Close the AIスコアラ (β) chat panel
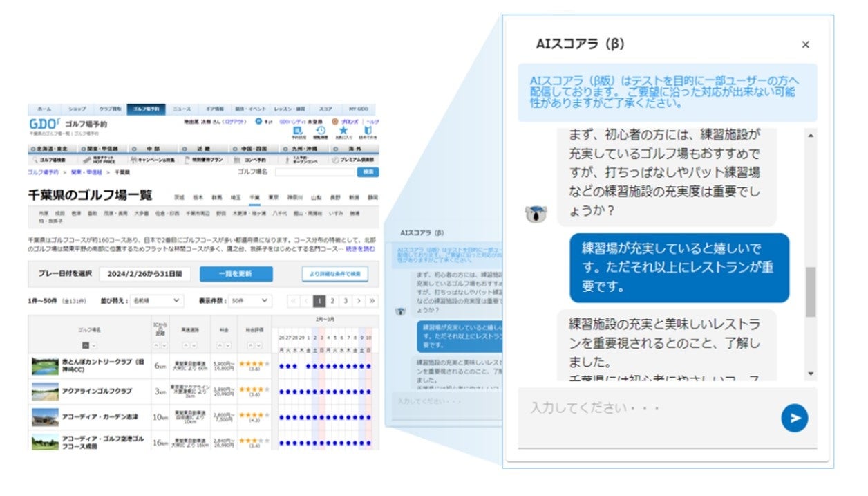The image size is (868, 496). pyautogui.click(x=805, y=44)
